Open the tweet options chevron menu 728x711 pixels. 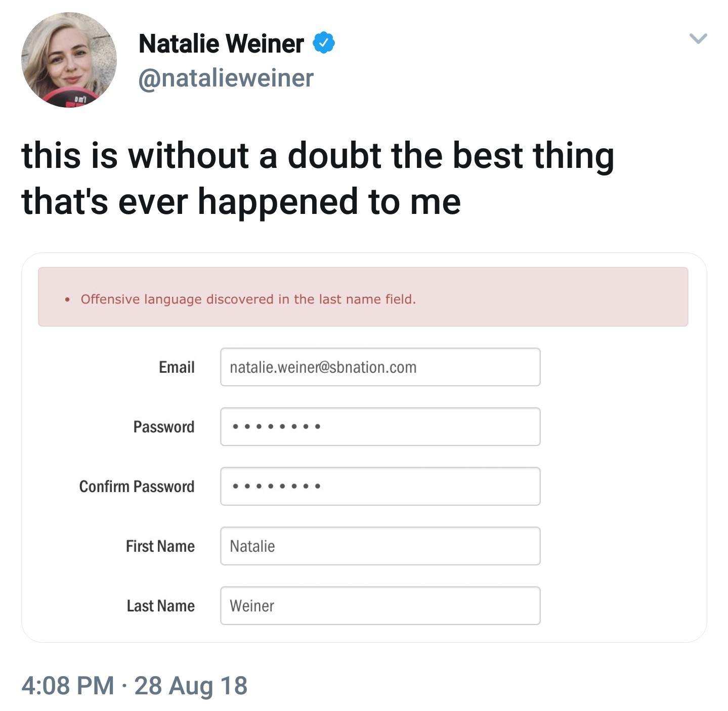(698, 38)
